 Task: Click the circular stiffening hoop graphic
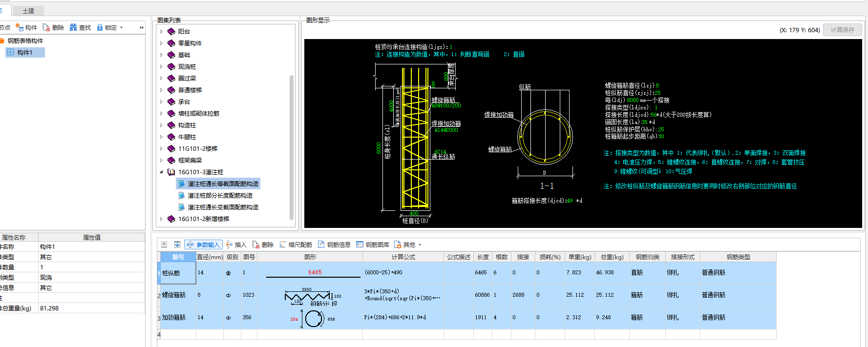point(314,319)
